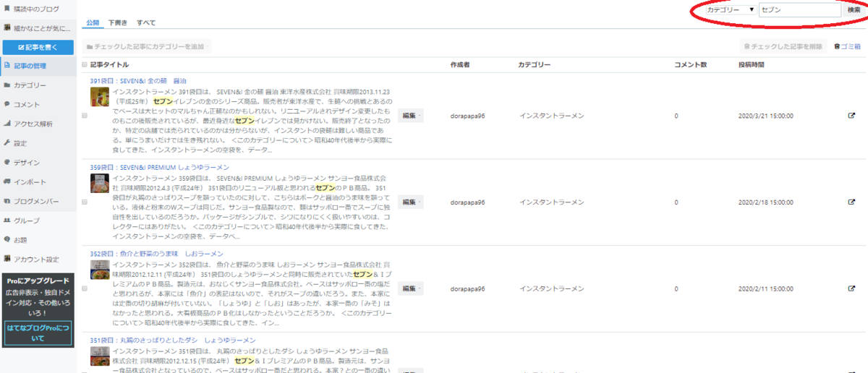Screen dimensions: 868x373
Task: Open article link 391袋目：SEVEN&I 金の麺 醤油
Action: pos(138,81)
